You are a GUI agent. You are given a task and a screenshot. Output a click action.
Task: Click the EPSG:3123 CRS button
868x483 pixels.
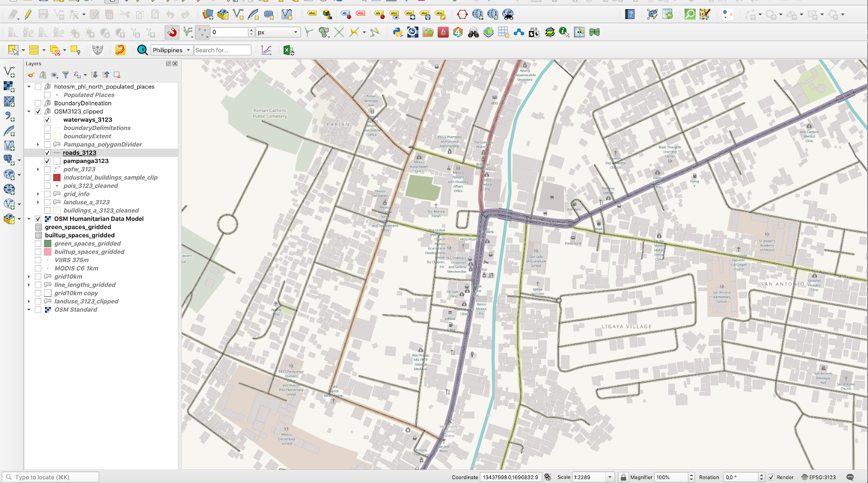[x=819, y=478]
